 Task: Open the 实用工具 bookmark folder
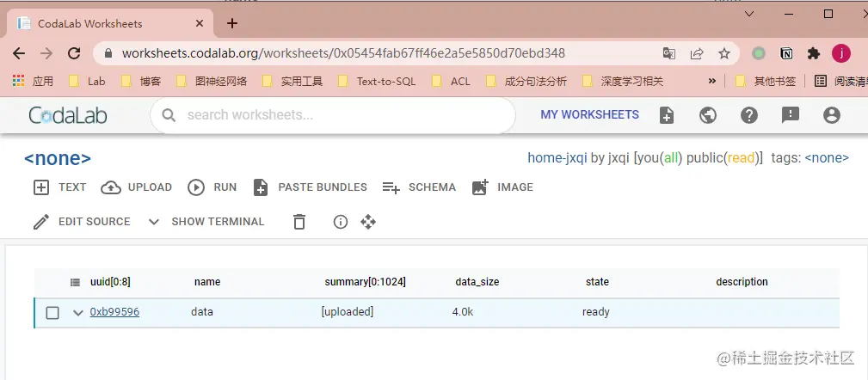pos(292,82)
